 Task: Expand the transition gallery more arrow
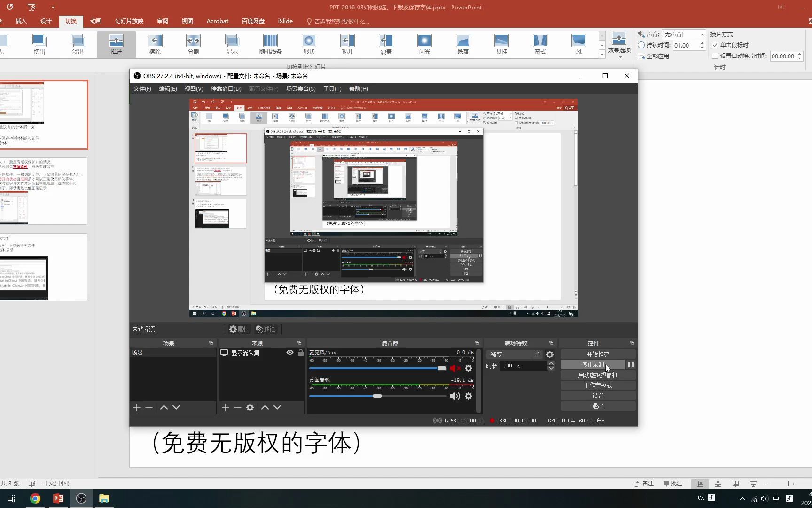click(x=602, y=55)
